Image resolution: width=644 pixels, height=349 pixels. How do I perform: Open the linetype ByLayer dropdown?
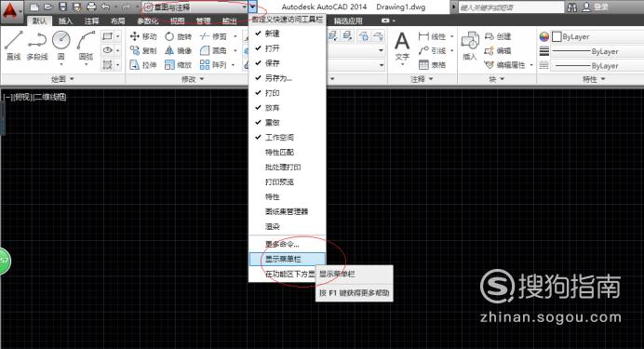pyautogui.click(x=597, y=66)
